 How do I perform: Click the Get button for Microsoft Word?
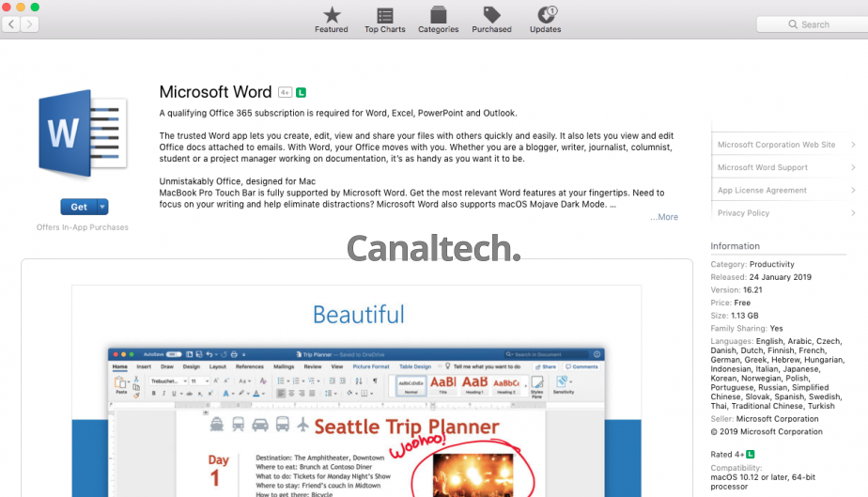coord(79,207)
